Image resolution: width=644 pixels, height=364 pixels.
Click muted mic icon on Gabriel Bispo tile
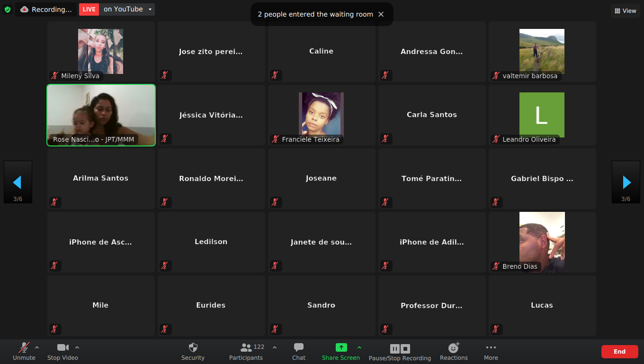tap(496, 202)
